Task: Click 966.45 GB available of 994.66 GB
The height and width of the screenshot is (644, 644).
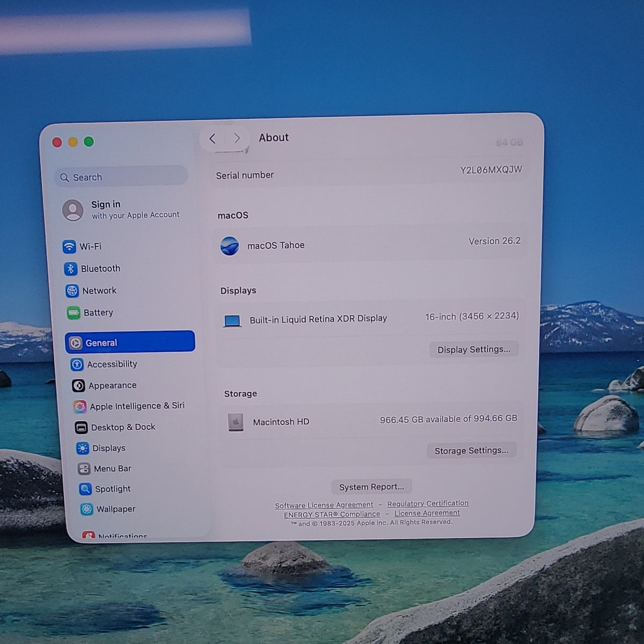Action: [x=448, y=419]
